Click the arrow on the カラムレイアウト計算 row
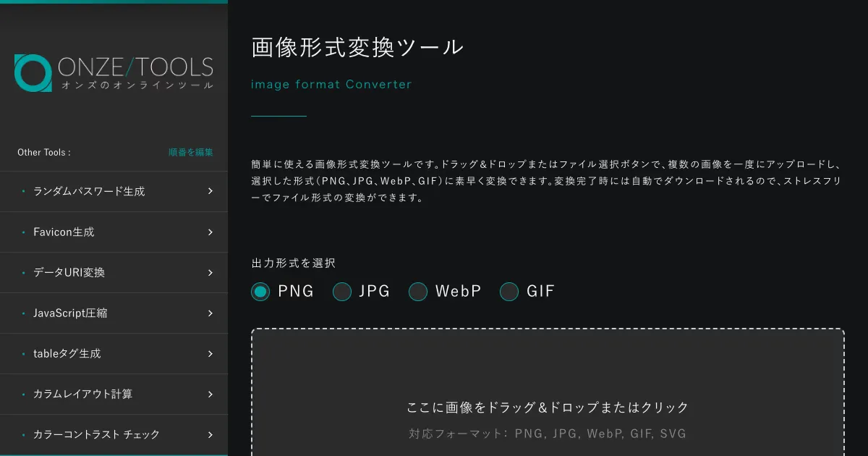This screenshot has height=456, width=868. point(210,394)
